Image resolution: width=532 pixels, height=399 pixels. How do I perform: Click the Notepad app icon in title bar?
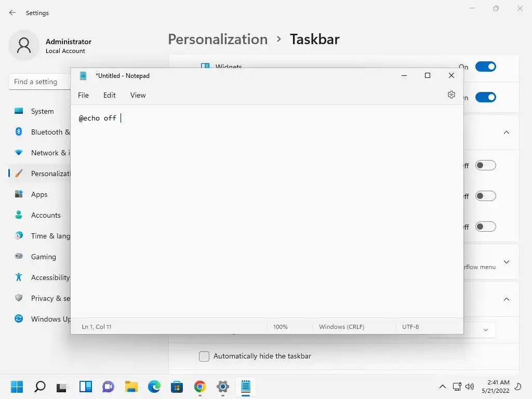click(x=83, y=76)
